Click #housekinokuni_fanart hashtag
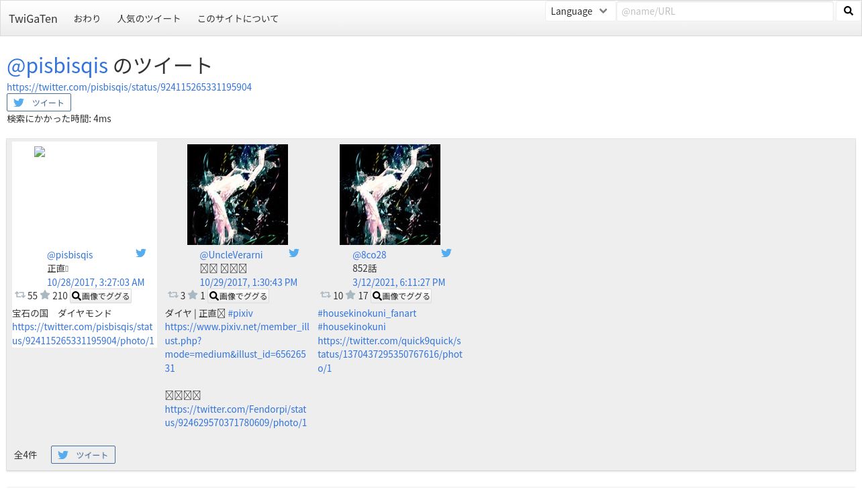This screenshot has width=862, height=504. coord(367,313)
